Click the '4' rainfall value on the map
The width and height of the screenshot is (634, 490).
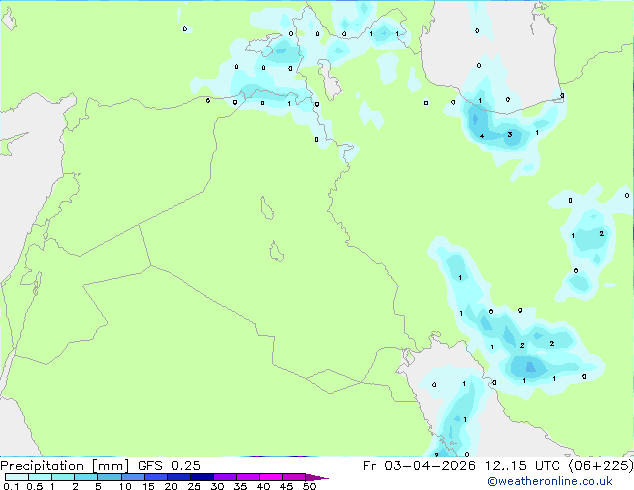point(482,136)
